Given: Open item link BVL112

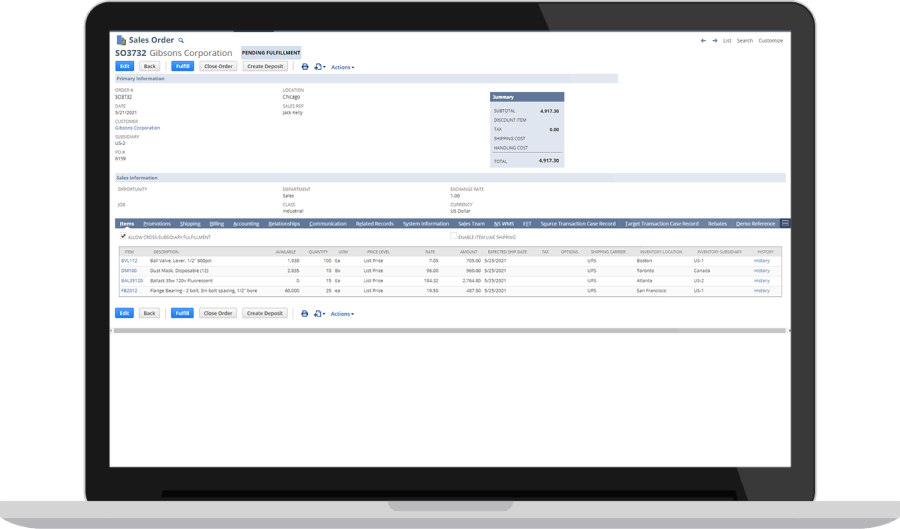Looking at the screenshot, I should pos(129,260).
